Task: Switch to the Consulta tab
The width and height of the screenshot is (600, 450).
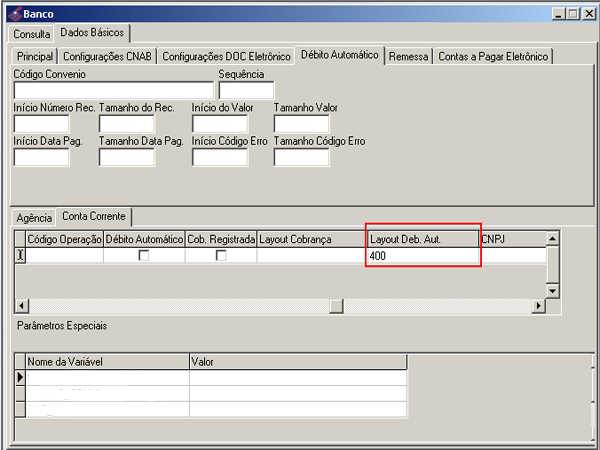Action: click(32, 34)
